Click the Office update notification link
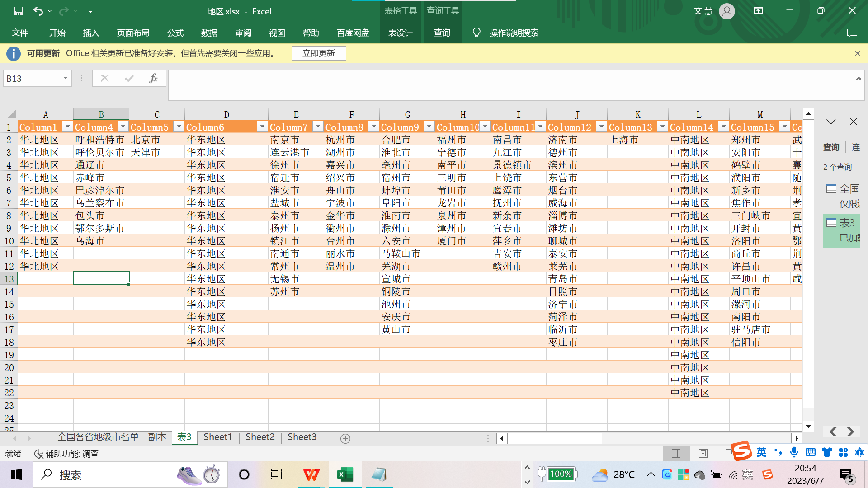Image resolution: width=868 pixels, height=488 pixels. [x=172, y=53]
